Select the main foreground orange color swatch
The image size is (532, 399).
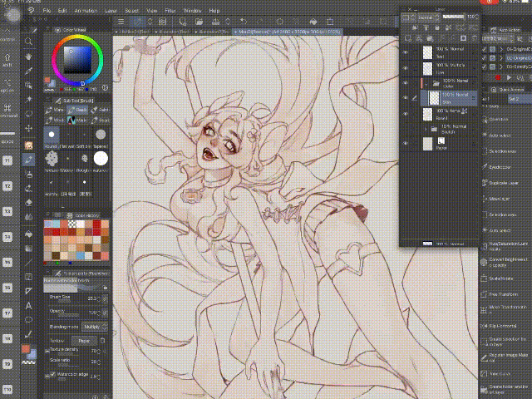[26, 349]
